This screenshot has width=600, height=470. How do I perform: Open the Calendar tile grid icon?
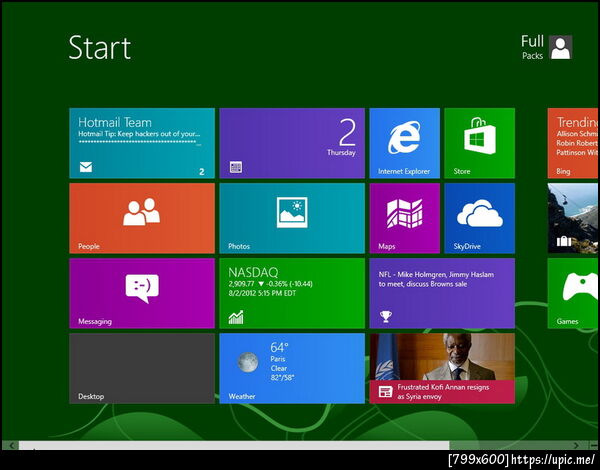point(236,167)
